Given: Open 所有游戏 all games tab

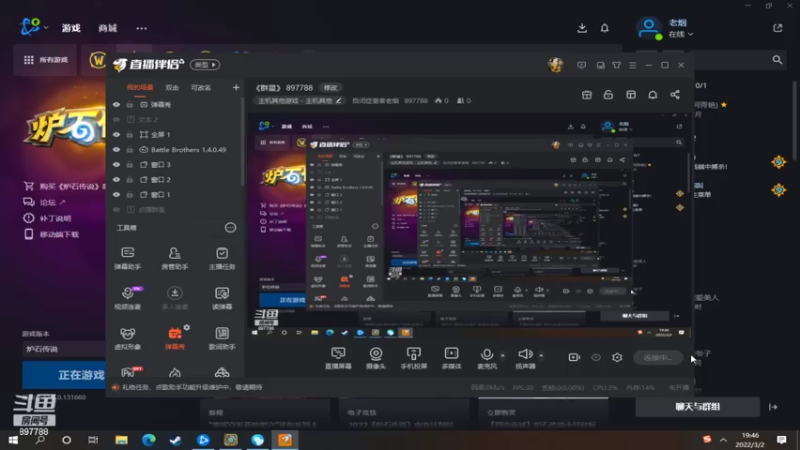Looking at the screenshot, I should [45, 60].
